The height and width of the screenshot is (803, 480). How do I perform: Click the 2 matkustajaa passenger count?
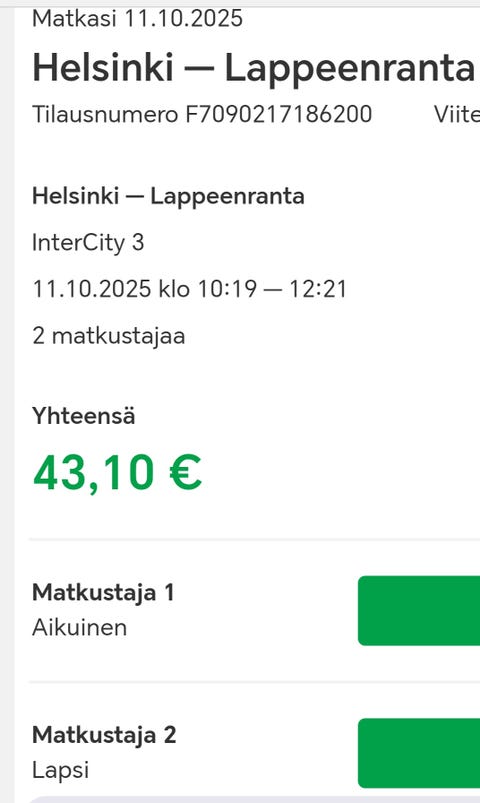pyautogui.click(x=109, y=336)
